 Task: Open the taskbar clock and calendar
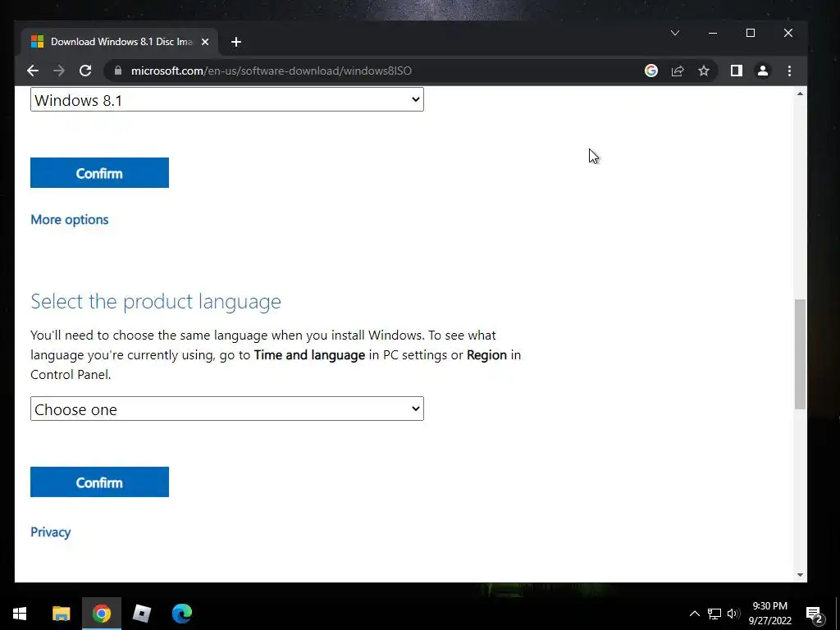click(769, 614)
